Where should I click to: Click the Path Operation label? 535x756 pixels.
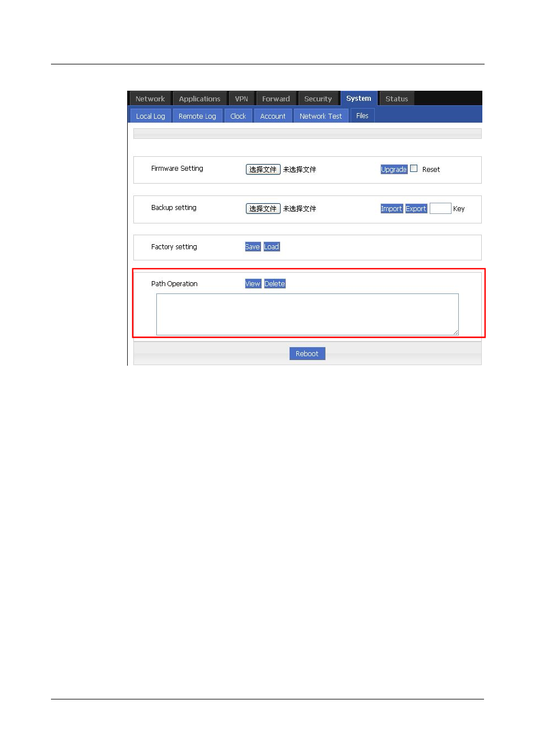(174, 284)
